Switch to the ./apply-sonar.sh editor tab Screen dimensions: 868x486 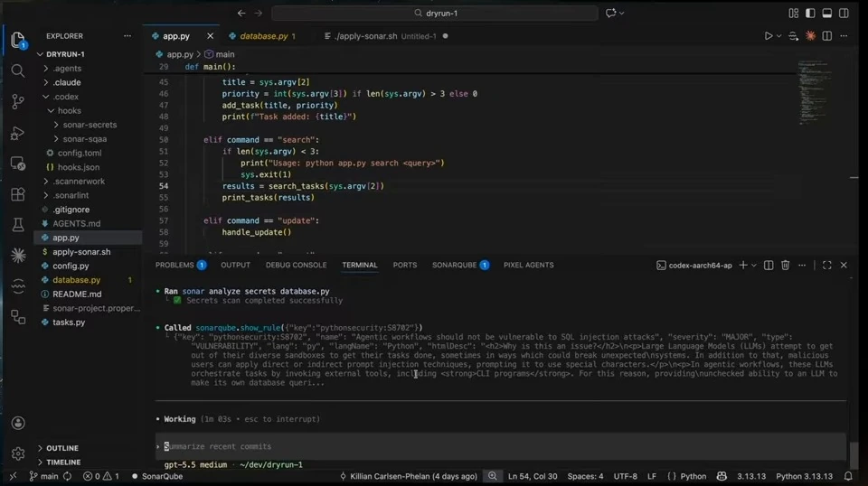click(x=366, y=36)
